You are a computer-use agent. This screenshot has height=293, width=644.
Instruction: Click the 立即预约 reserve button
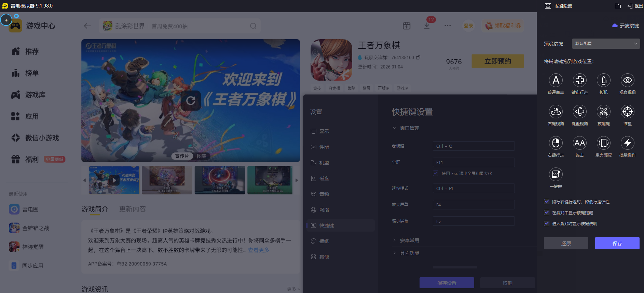click(x=498, y=61)
